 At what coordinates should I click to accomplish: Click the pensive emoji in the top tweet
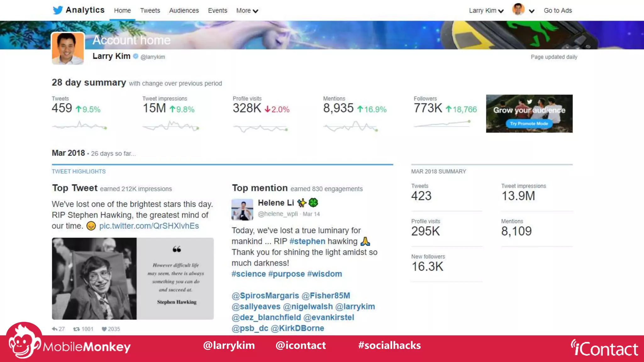[x=91, y=226]
